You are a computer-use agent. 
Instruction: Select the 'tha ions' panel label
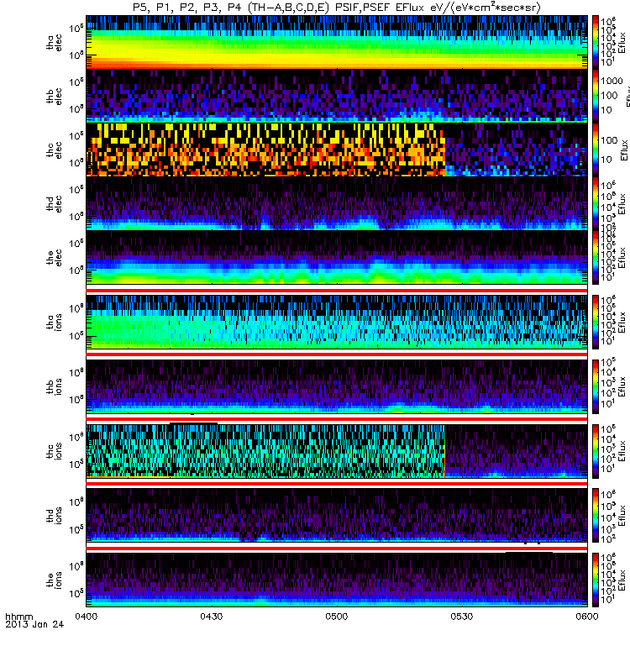coord(54,322)
